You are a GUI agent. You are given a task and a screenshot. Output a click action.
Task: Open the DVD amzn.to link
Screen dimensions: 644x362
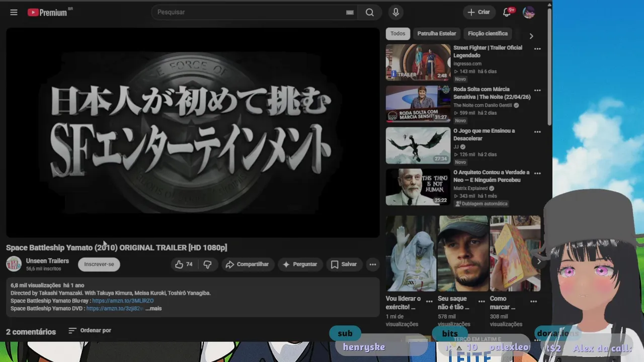click(x=115, y=308)
